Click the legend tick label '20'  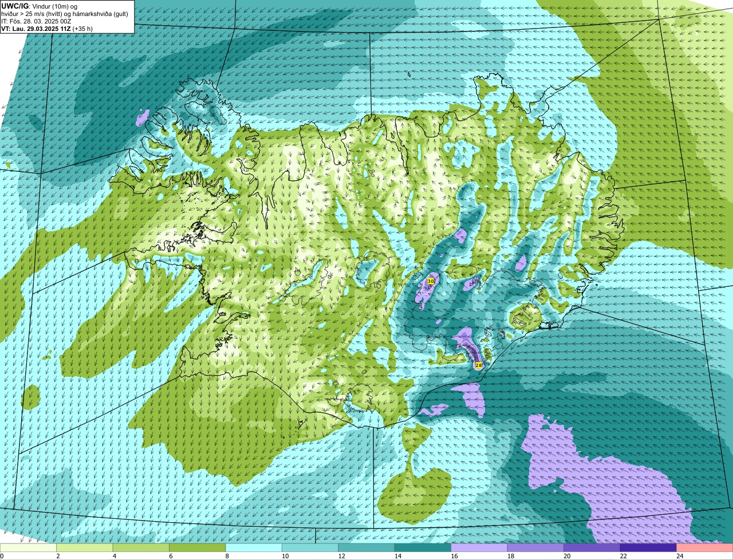(566, 556)
